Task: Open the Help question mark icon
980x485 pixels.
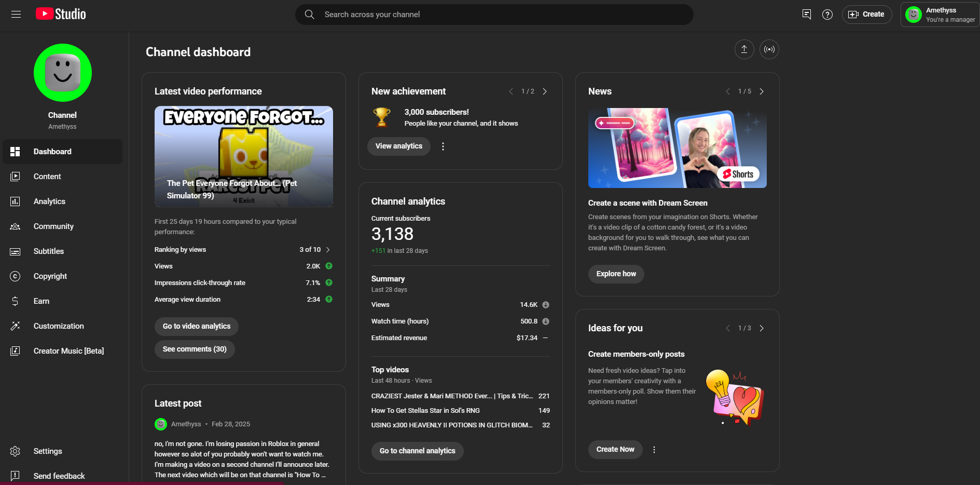Action: (827, 15)
